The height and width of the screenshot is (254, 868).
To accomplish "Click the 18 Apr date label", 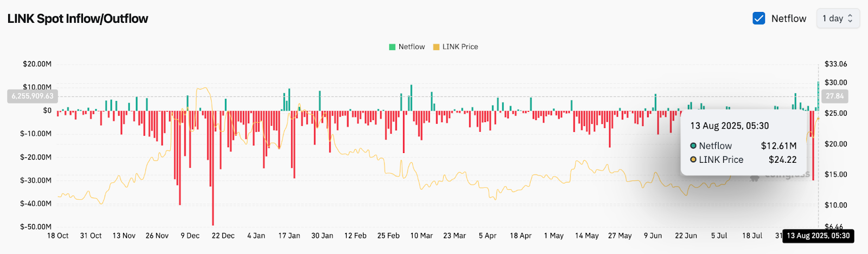I will point(521,236).
